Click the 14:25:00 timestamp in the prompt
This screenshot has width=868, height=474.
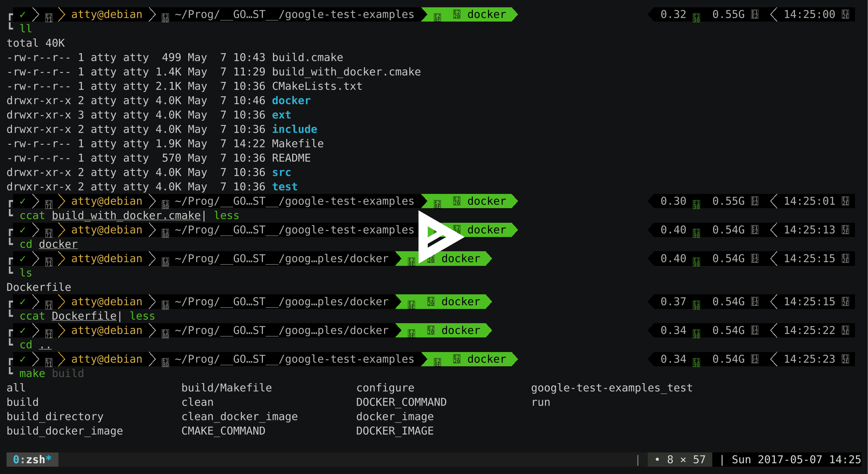point(810,14)
